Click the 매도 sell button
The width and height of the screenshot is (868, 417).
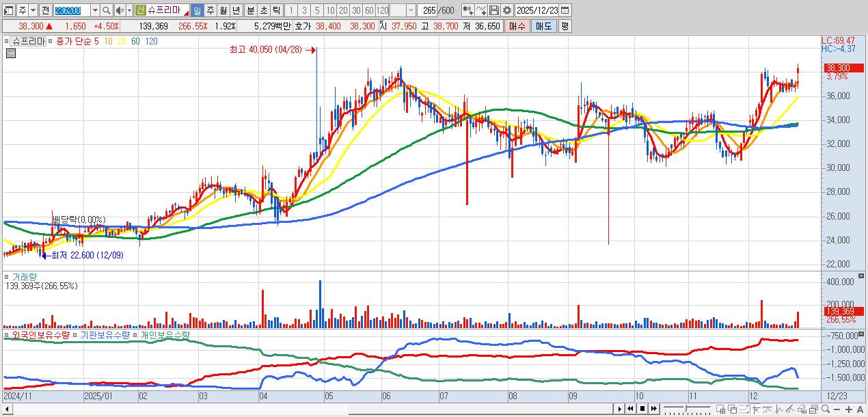coord(543,26)
